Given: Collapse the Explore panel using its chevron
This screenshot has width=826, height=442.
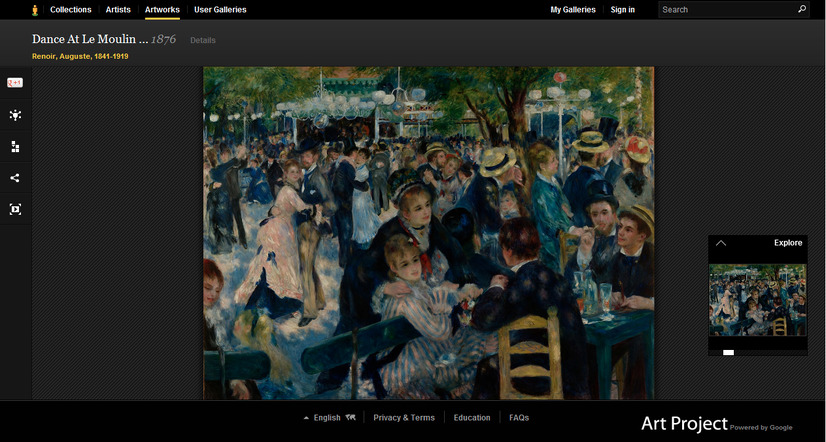Looking at the screenshot, I should click(721, 243).
